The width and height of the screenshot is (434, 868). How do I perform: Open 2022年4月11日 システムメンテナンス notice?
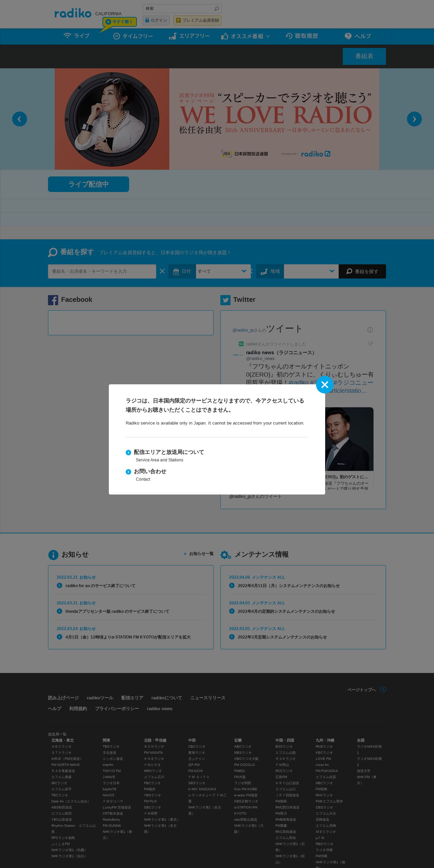[289, 586]
